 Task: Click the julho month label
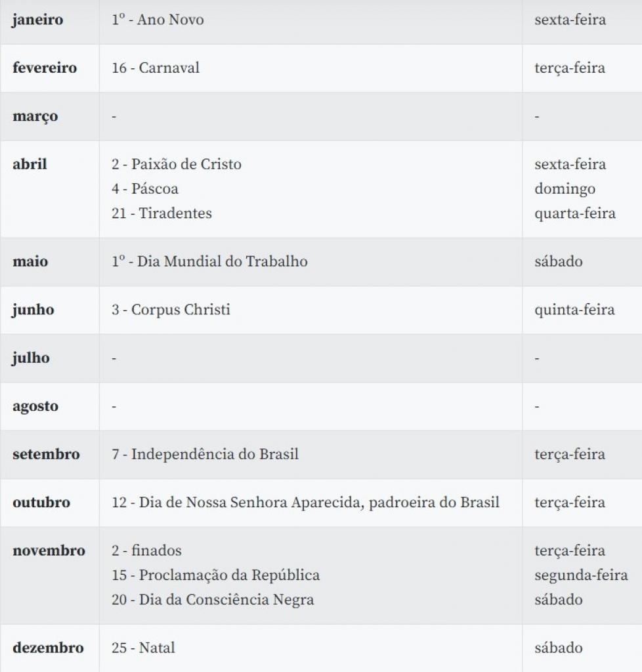point(31,358)
